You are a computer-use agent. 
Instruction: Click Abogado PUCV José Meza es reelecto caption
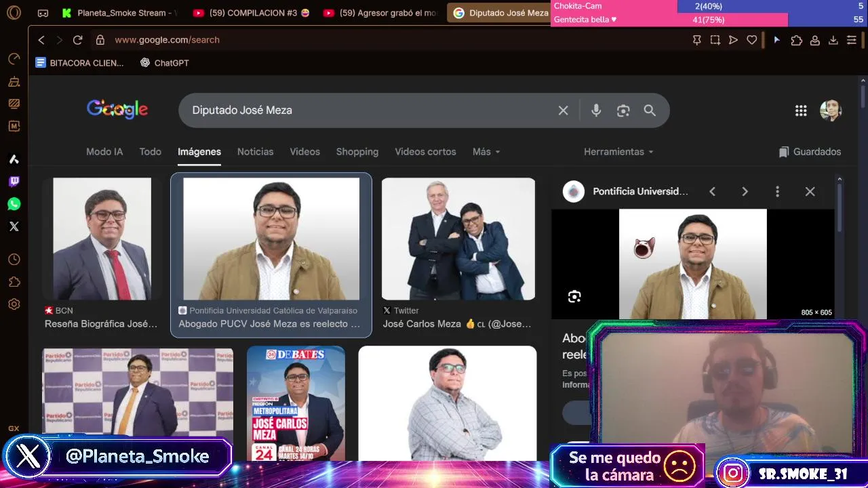pos(269,324)
